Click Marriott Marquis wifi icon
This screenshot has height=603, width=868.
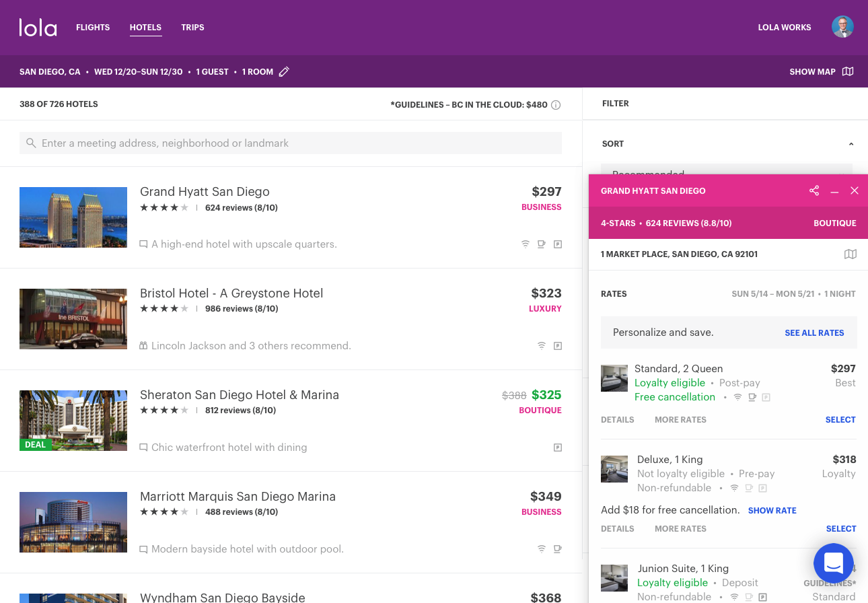tap(542, 549)
